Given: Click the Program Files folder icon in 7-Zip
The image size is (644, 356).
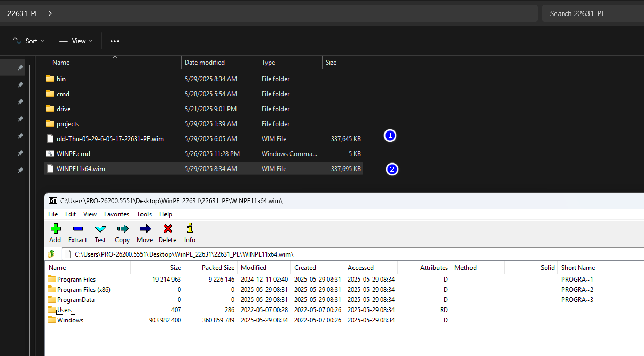Looking at the screenshot, I should [52, 279].
